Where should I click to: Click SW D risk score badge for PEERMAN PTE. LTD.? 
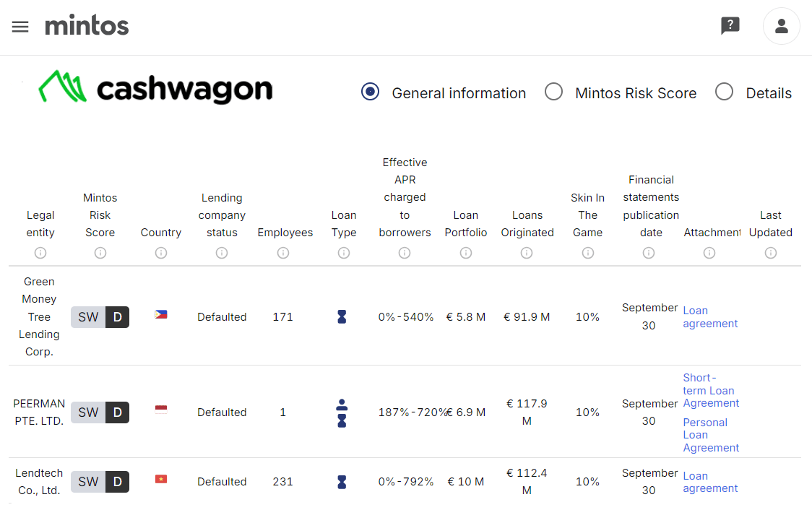(100, 412)
